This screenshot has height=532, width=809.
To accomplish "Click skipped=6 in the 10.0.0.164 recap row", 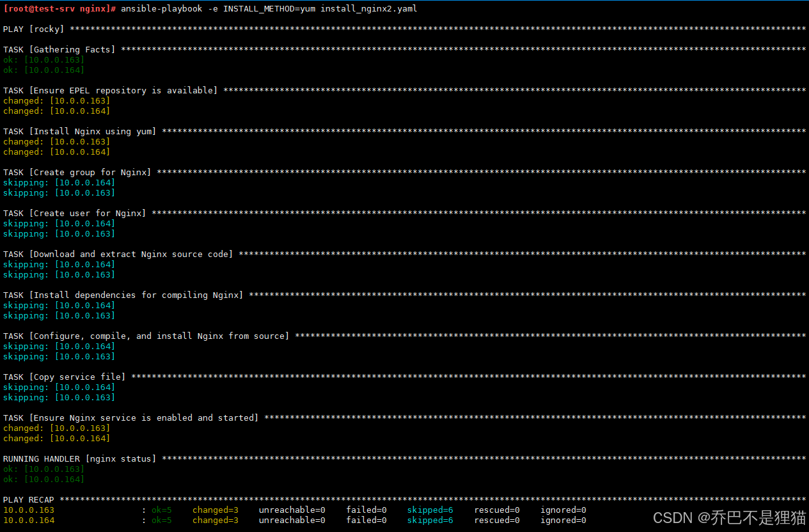I will click(430, 520).
